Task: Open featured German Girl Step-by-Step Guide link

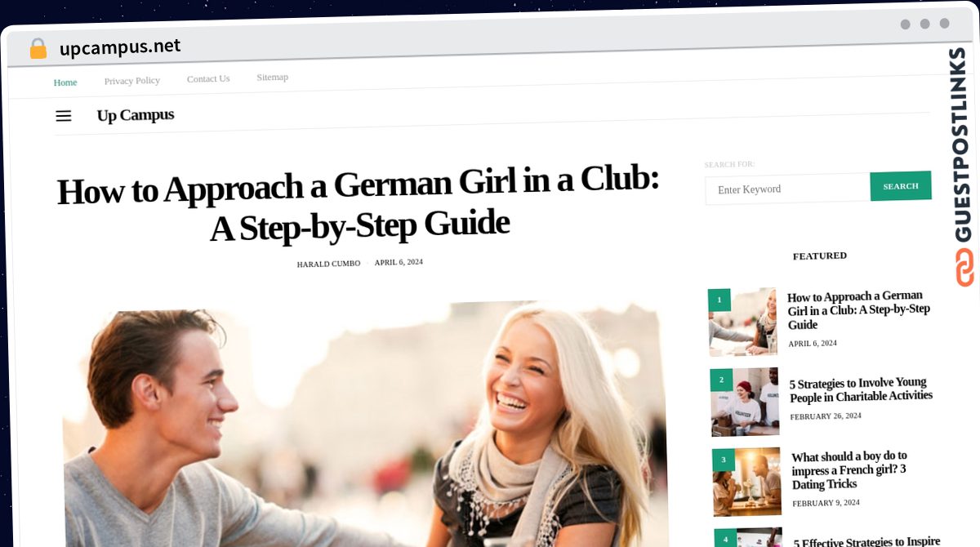Action: (x=858, y=309)
